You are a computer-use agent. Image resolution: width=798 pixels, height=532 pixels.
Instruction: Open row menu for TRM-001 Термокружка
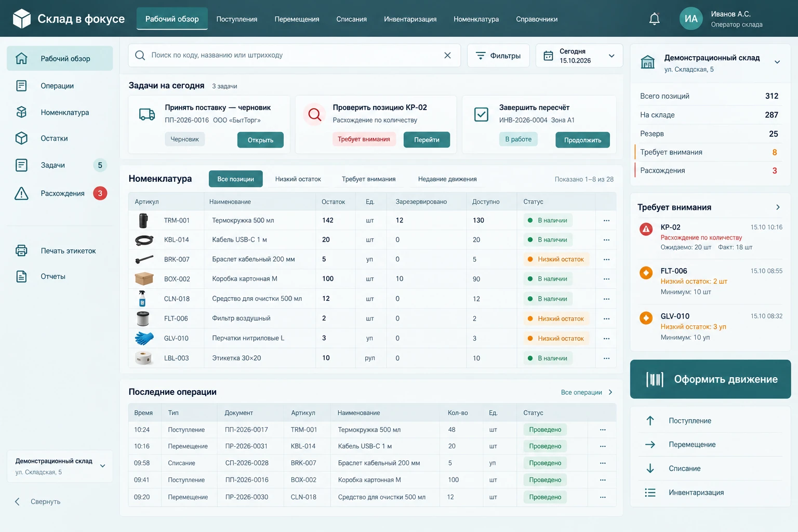(x=606, y=221)
